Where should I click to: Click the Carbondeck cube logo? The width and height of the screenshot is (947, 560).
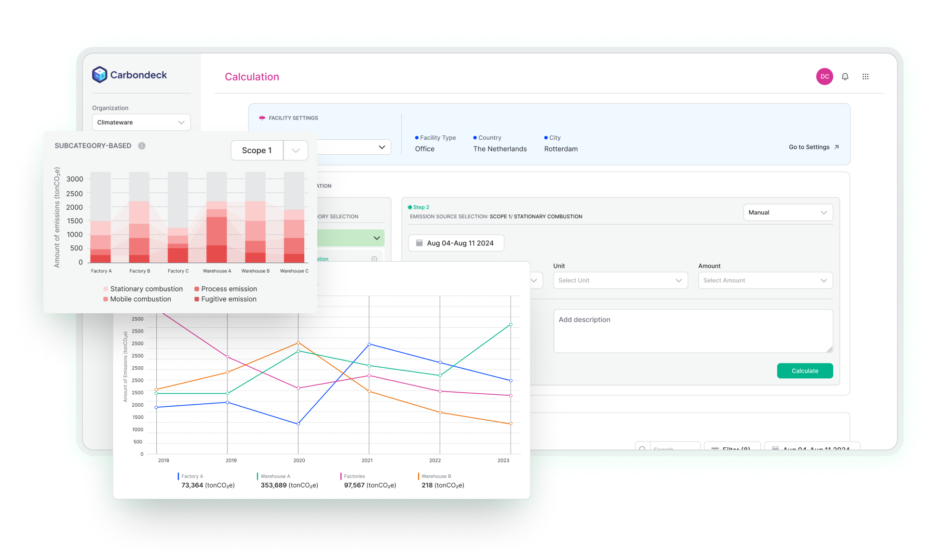(99, 75)
